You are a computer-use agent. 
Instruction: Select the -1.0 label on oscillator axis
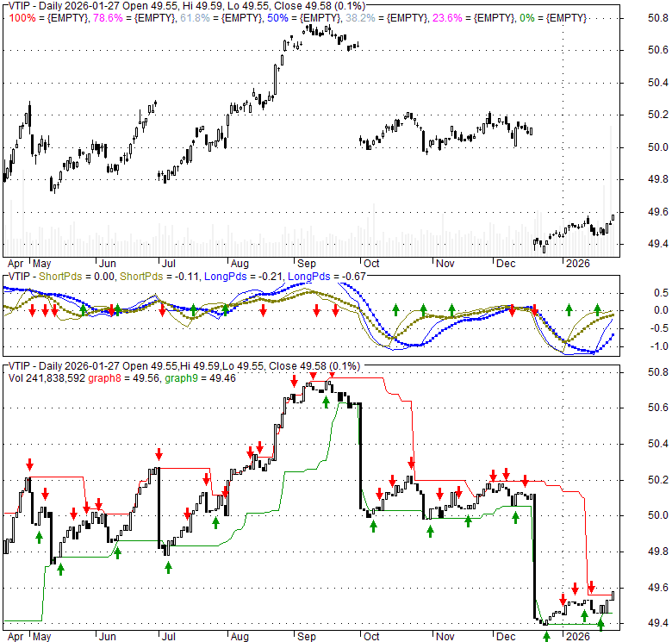(x=659, y=346)
